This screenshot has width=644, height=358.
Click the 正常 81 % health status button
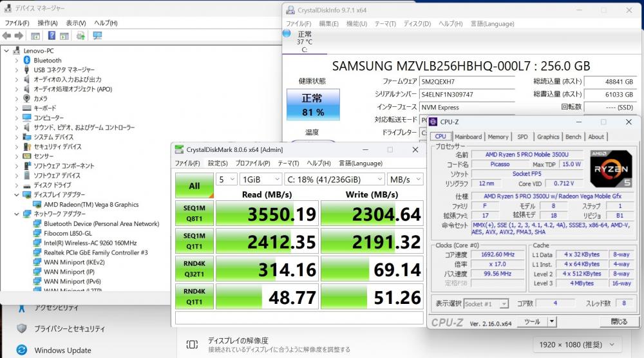point(313,105)
